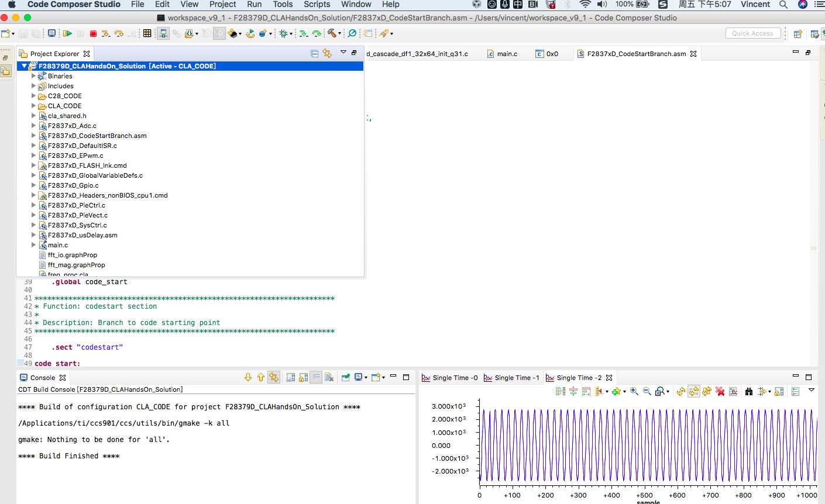Open the Build hammer dropdown arrow
Viewport: 825px width, 504px height.
339,34
